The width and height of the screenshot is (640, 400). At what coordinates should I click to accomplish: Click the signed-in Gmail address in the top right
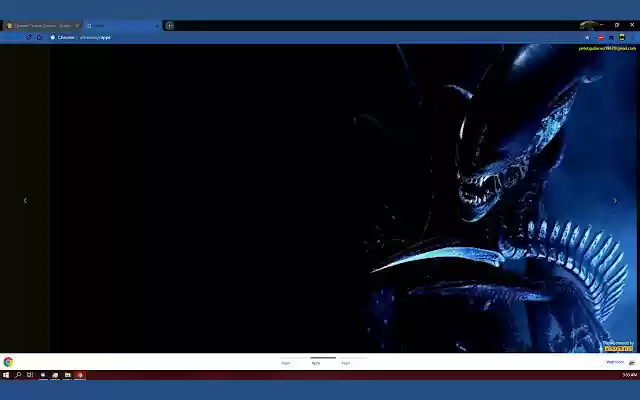pos(607,49)
